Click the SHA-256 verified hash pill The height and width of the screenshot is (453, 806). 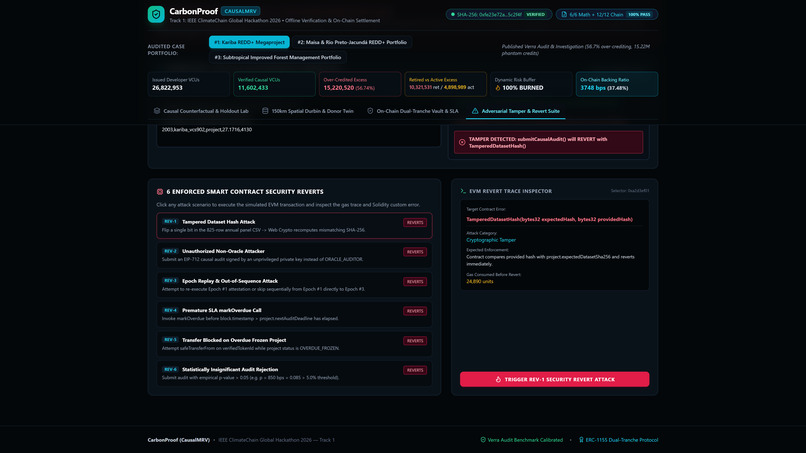click(x=499, y=14)
